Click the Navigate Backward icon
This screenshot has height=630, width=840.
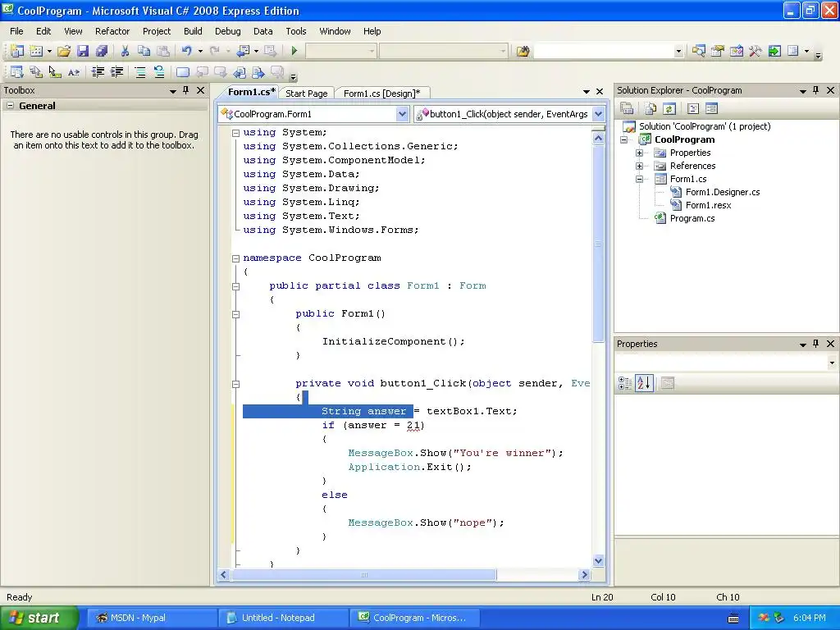(243, 51)
